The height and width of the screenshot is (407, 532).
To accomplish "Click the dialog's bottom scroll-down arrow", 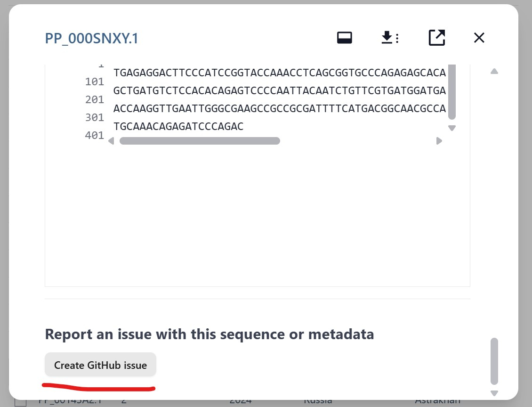I will (494, 393).
